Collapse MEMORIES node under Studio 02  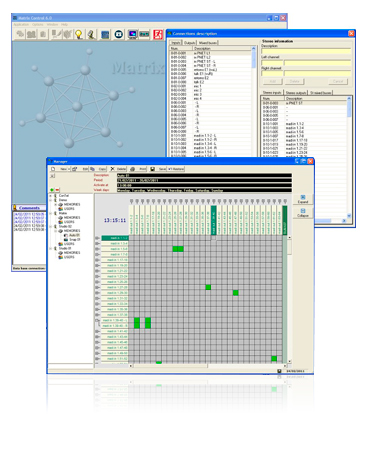tap(56, 231)
